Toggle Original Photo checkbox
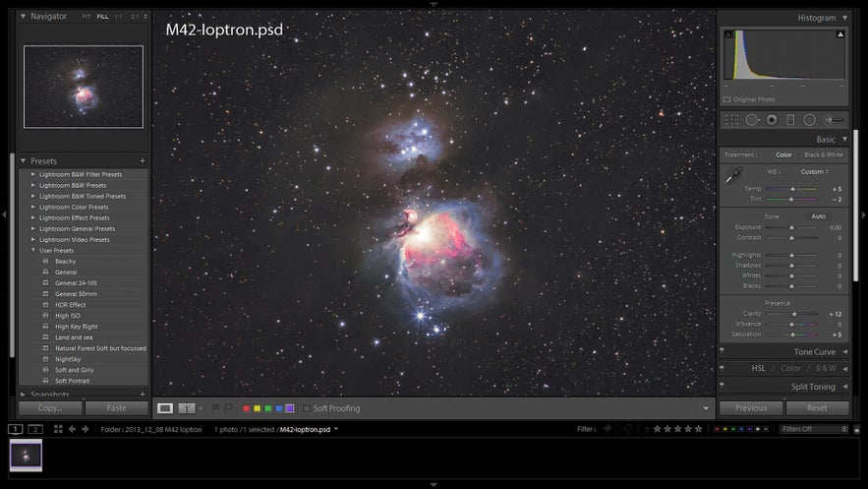 [x=726, y=99]
